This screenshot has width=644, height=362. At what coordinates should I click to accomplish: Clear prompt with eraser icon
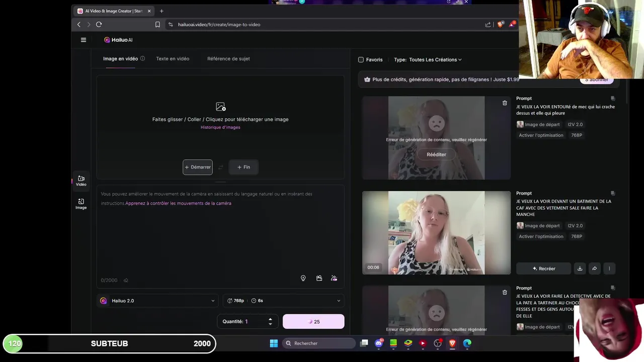click(126, 281)
